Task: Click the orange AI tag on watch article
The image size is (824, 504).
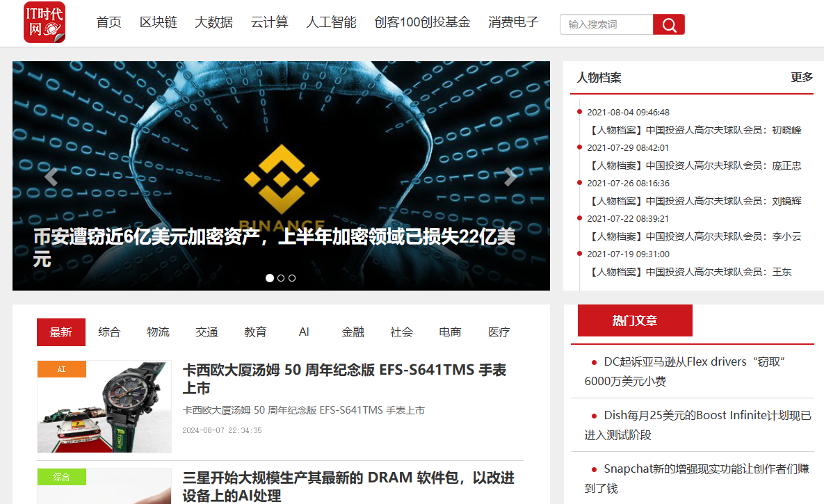Action: 62,369
